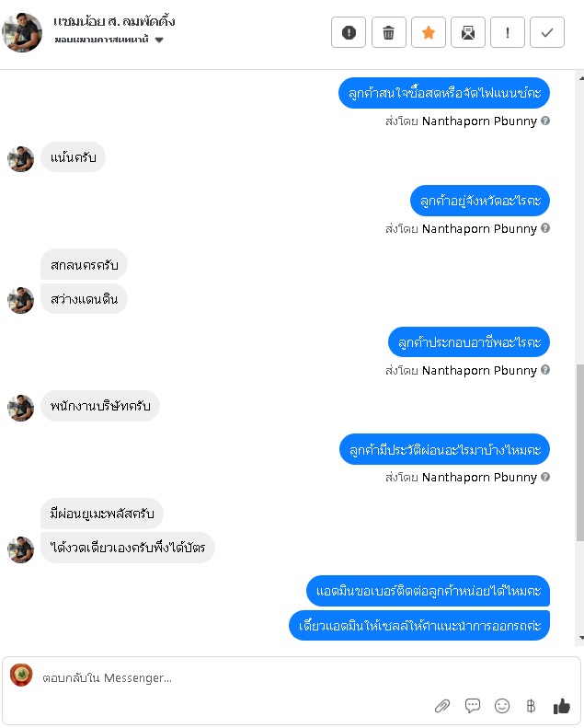This screenshot has height=728, width=584.
Task: Open the emoji picker smiley icon
Action: tap(502, 706)
